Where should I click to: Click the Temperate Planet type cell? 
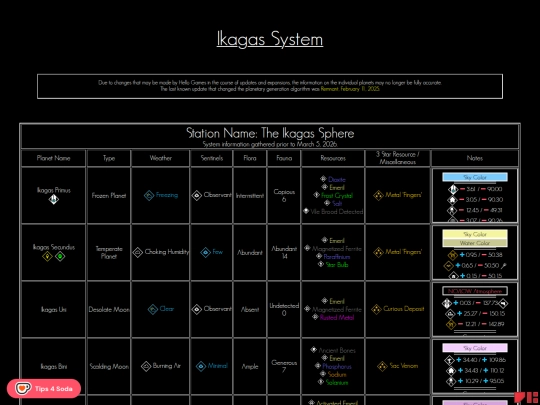click(109, 252)
